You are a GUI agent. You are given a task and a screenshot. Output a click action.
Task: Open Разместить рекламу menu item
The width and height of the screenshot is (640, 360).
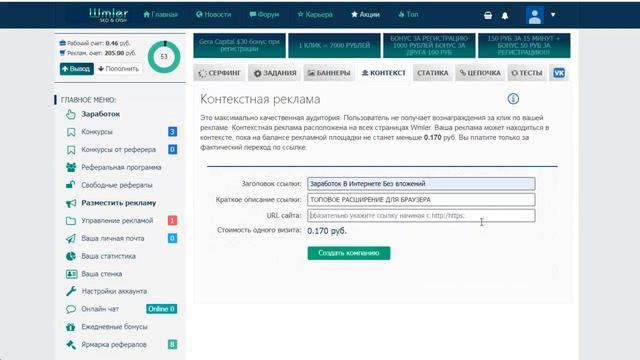point(119,203)
